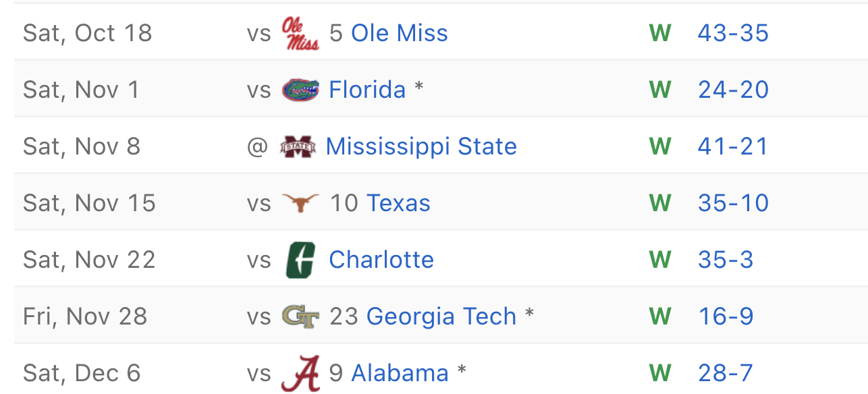
Task: Click the Florida Gators logo
Action: (300, 90)
